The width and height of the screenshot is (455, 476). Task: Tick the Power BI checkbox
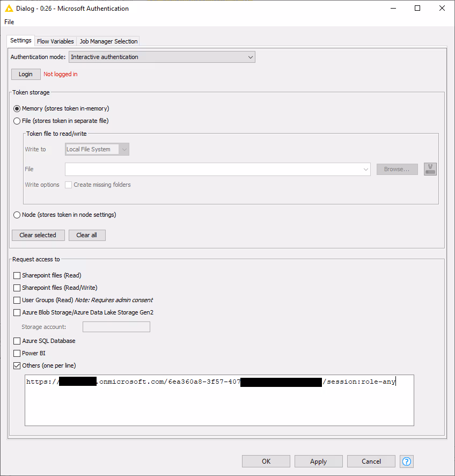pos(17,353)
